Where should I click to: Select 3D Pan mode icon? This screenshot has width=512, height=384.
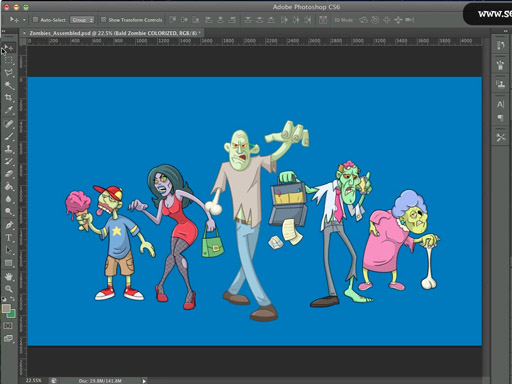pyautogui.click(x=387, y=20)
